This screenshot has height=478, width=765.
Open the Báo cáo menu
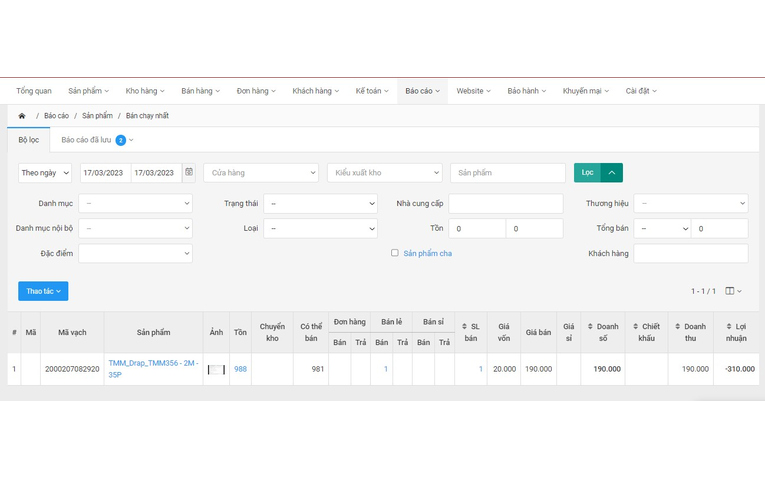click(423, 91)
